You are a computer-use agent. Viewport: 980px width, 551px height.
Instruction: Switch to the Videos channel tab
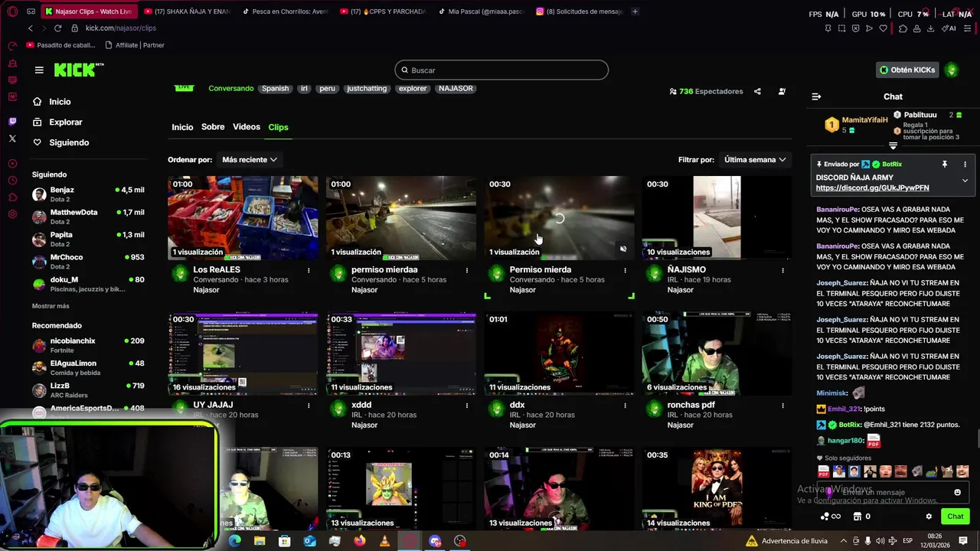coord(247,127)
